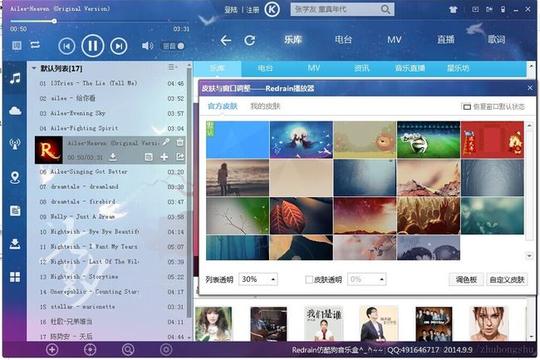Click the plus icon on the playing song row
This screenshot has width=540, height=360.
[x=164, y=157]
